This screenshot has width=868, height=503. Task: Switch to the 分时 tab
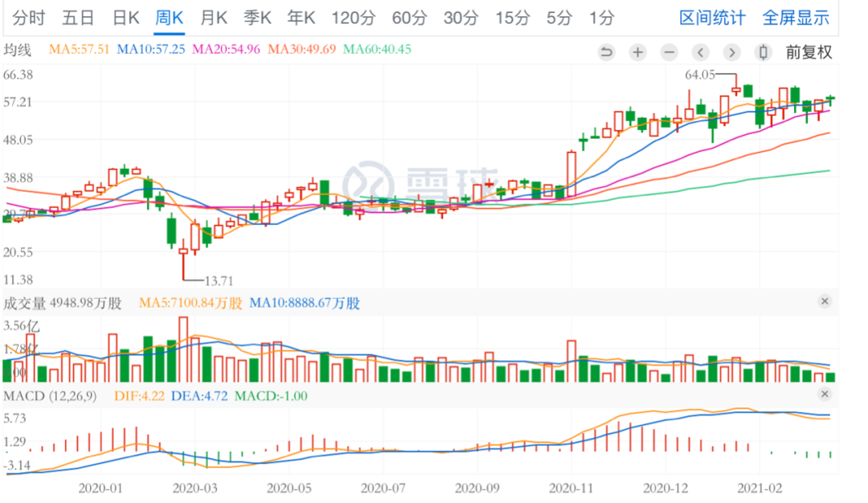28,18
